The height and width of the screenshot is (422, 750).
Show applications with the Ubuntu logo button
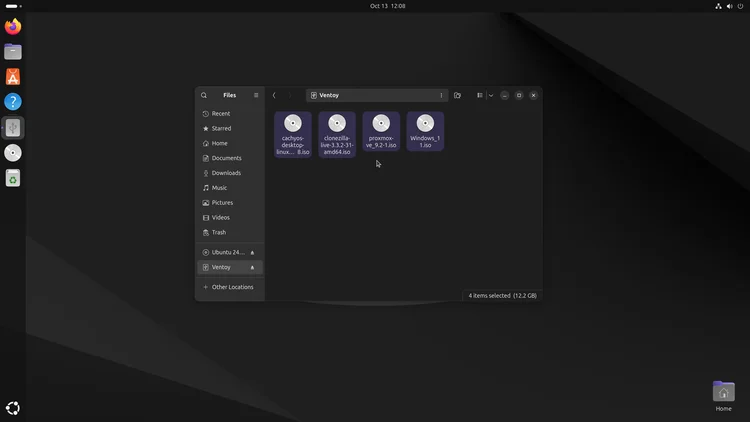click(13, 408)
